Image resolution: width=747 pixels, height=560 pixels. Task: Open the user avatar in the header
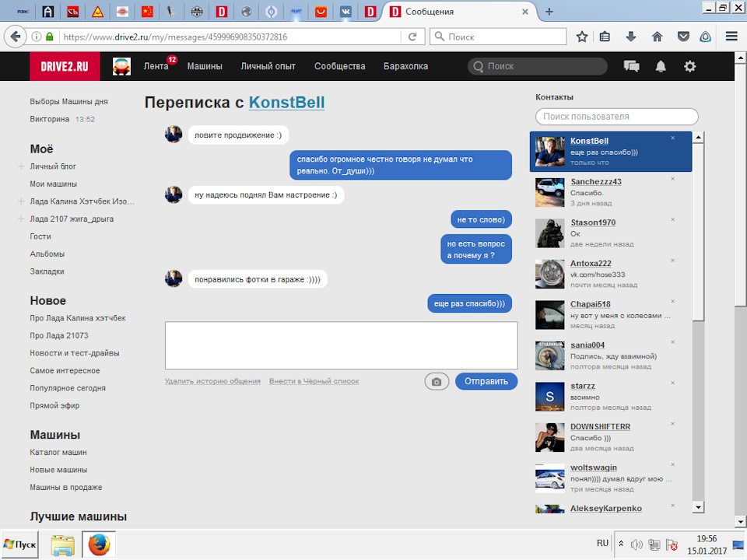click(121, 66)
